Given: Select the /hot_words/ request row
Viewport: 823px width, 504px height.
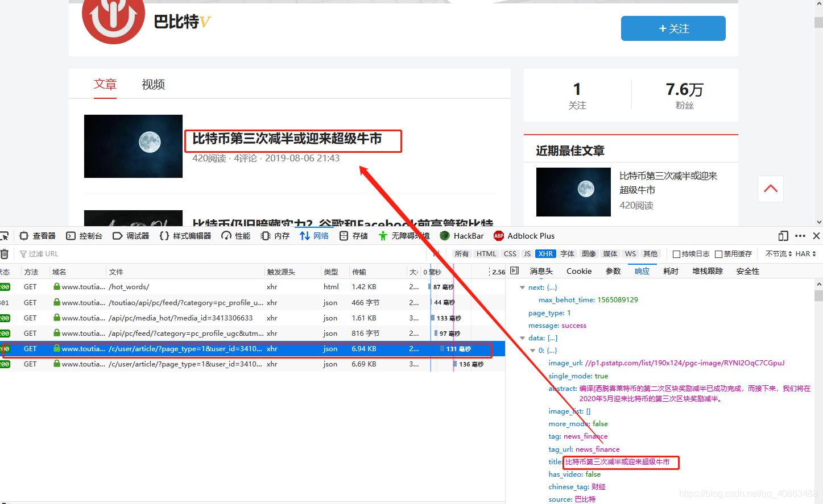Looking at the screenshot, I should [x=253, y=287].
